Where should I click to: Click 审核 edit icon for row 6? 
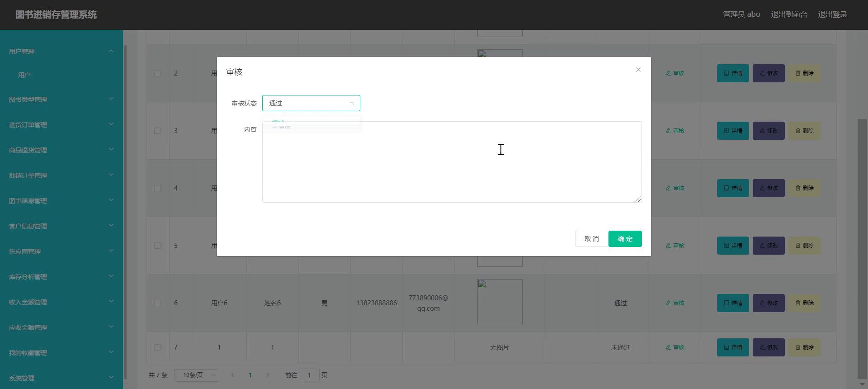tap(675, 303)
